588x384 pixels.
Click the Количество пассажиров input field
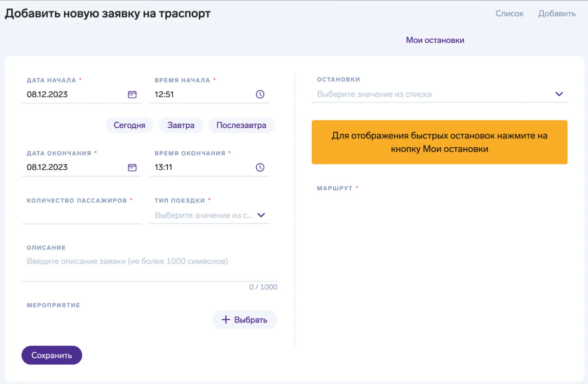81,215
